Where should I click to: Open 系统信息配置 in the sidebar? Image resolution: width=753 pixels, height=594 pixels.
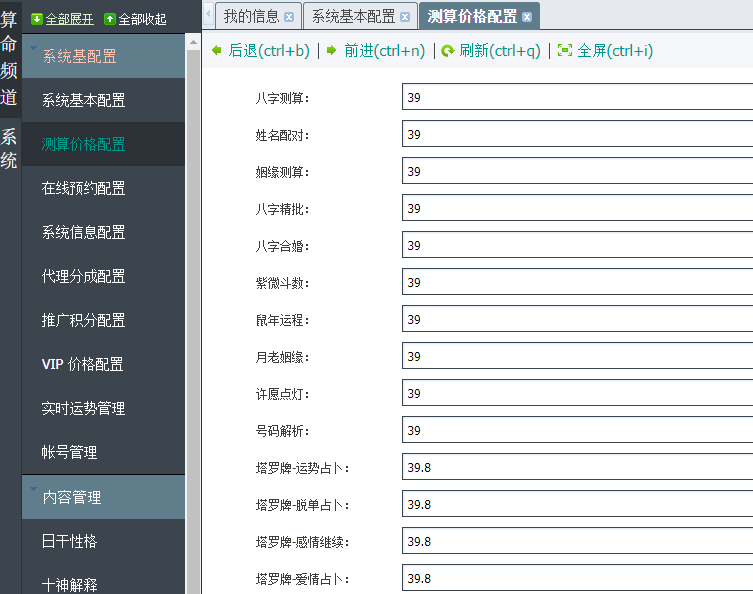[103, 232]
